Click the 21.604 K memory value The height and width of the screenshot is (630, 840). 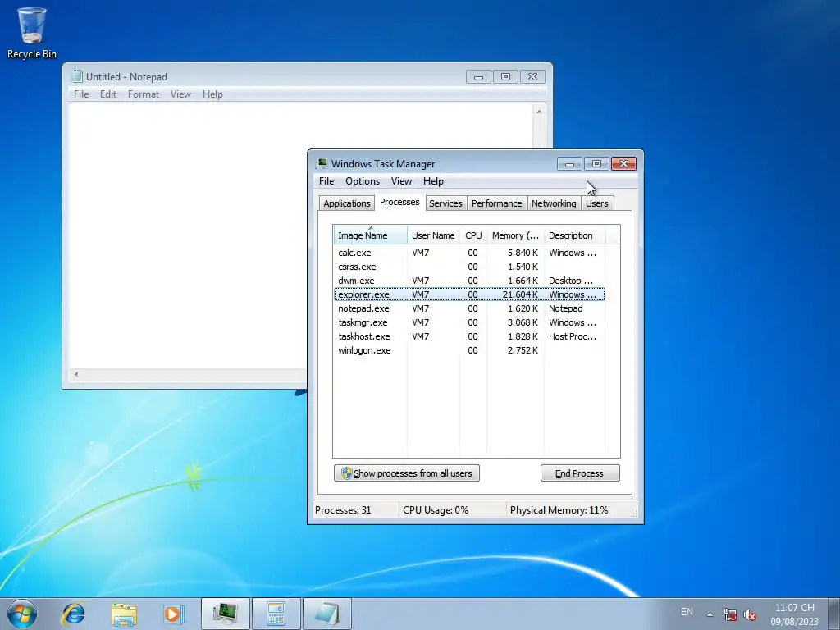(520, 294)
